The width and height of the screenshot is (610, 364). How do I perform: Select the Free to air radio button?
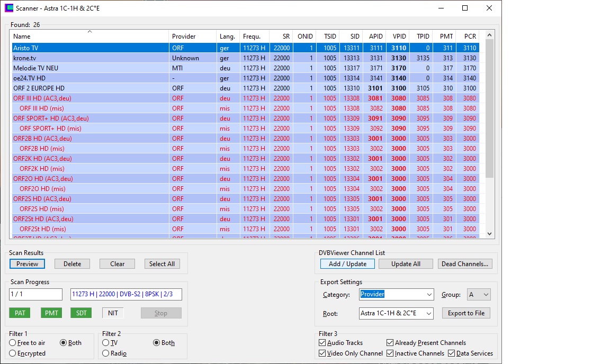click(x=13, y=343)
